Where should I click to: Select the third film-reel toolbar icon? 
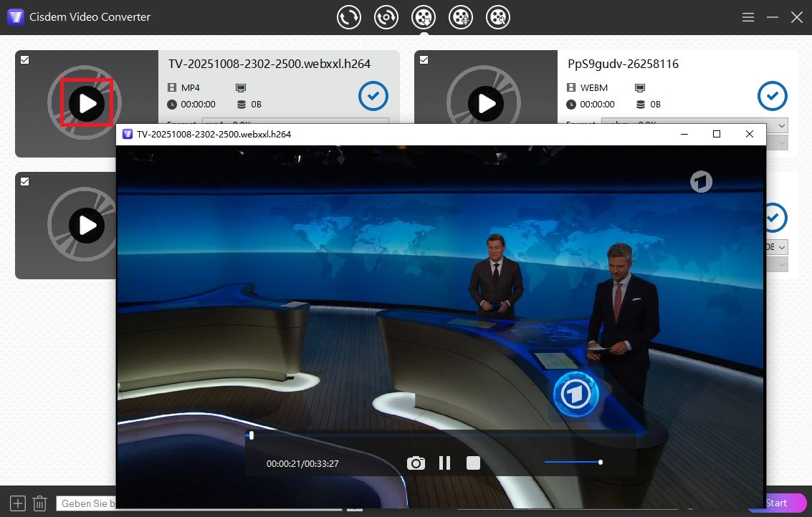(424, 17)
